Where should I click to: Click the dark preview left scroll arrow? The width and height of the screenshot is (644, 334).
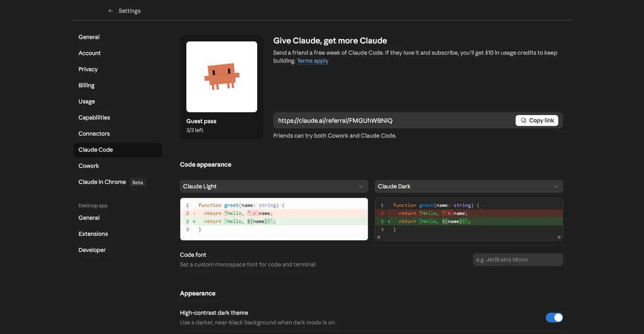pyautogui.click(x=379, y=237)
